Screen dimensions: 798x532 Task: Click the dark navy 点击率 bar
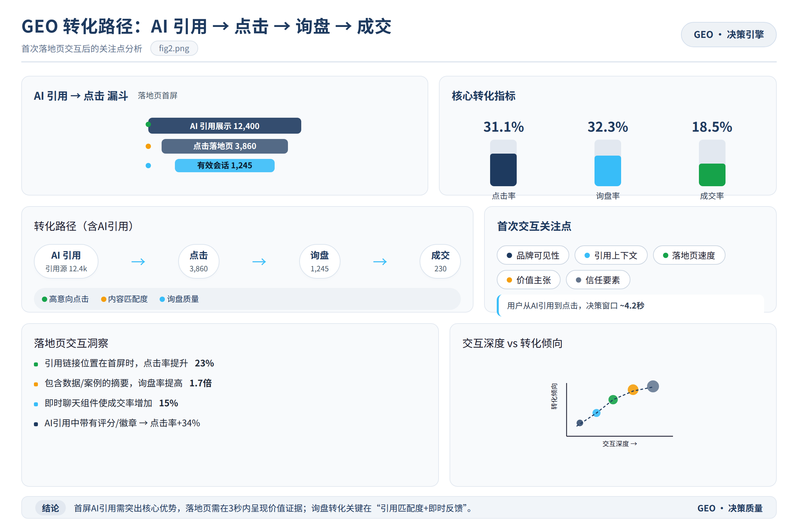pos(503,170)
